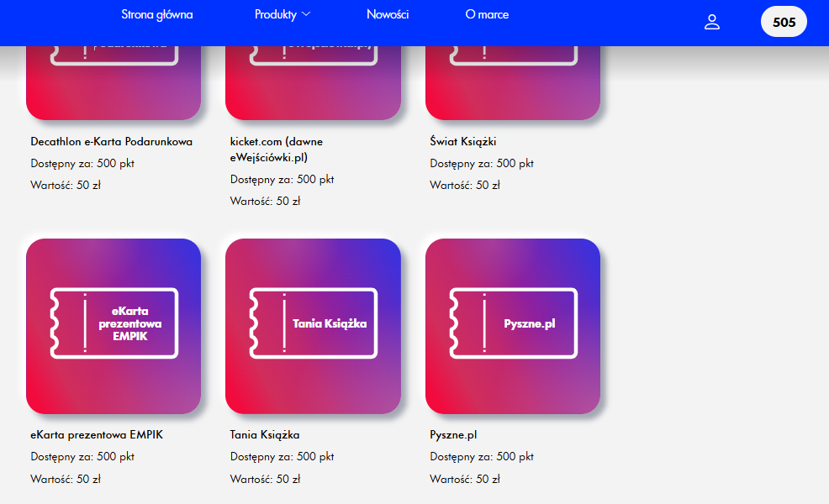The image size is (829, 504).
Task: Go to Strona główna
Action: pyautogui.click(x=157, y=14)
